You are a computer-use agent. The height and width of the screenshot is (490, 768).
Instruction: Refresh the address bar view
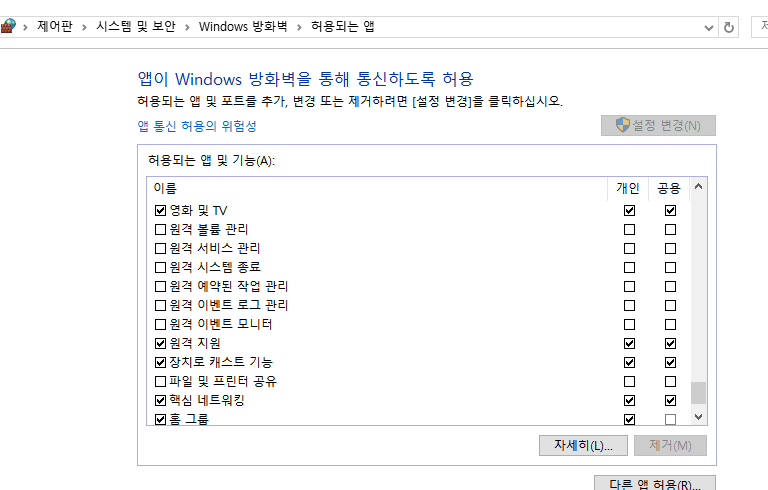tap(728, 27)
